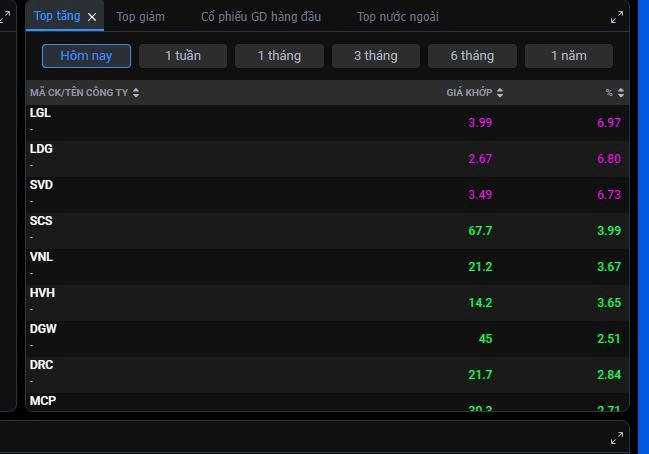Click LGL price 3.99

[480, 123]
